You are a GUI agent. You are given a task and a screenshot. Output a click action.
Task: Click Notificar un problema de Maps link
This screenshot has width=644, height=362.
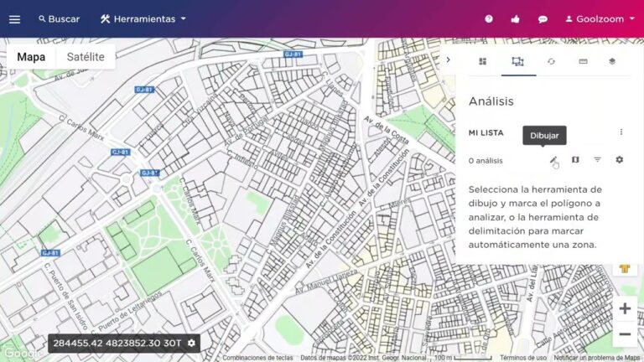point(597,358)
